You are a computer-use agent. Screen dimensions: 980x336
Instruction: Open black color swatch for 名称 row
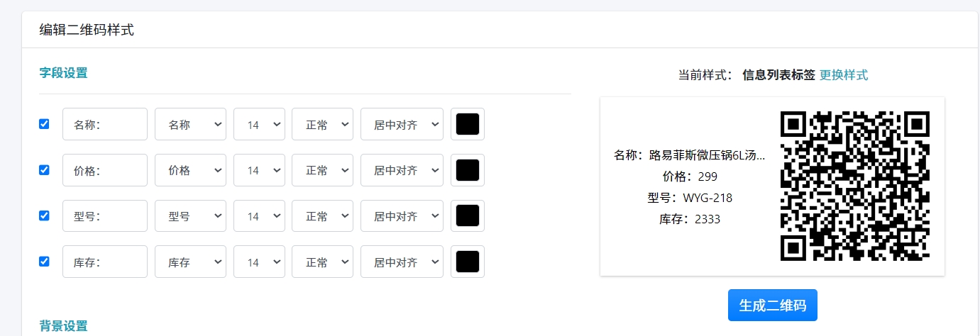coord(468,125)
